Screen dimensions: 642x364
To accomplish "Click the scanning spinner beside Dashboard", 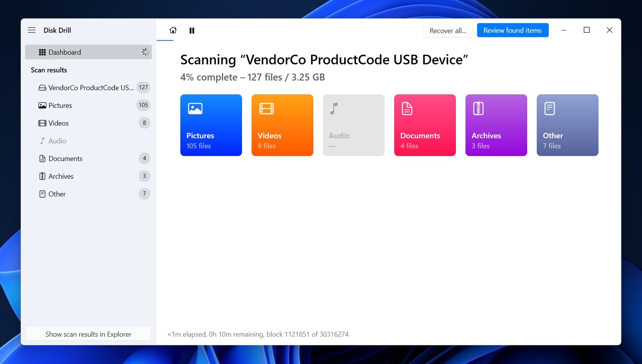I will [145, 52].
